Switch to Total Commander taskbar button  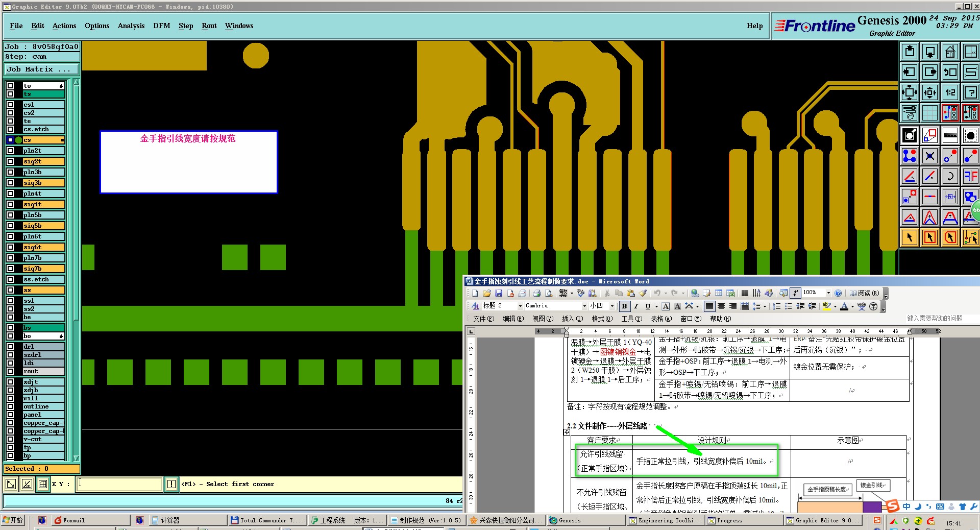point(267,520)
